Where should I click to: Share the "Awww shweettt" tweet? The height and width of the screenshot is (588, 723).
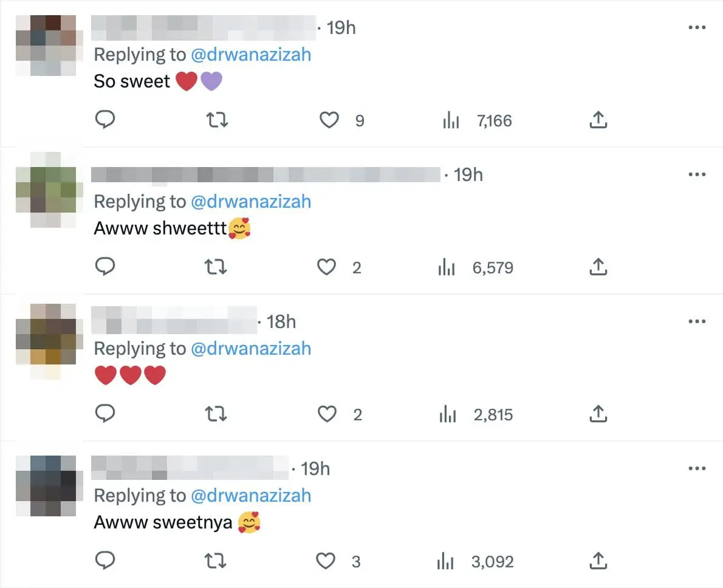(598, 267)
